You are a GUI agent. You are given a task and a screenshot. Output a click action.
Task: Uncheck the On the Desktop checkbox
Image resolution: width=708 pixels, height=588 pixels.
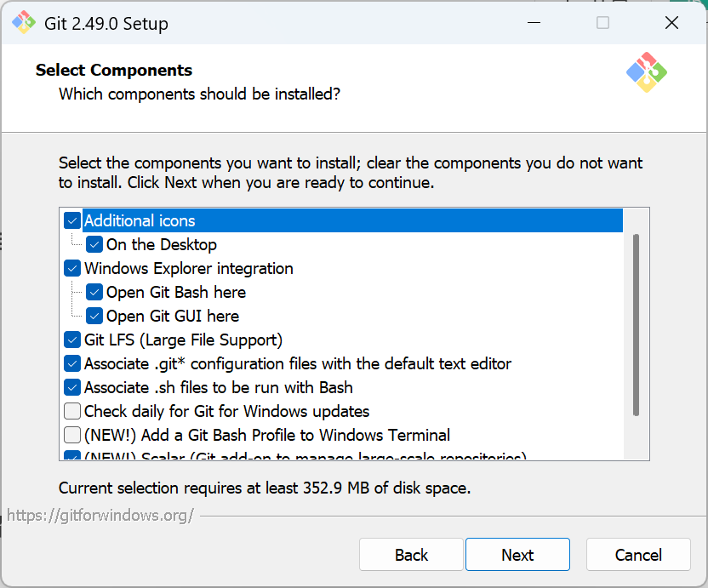click(x=94, y=245)
